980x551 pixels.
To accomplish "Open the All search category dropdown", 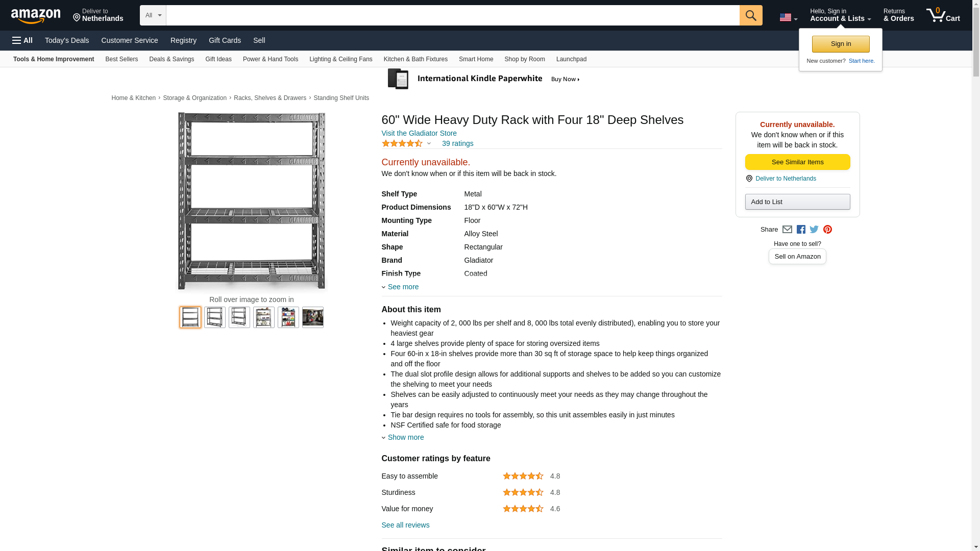I will [x=153, y=15].
